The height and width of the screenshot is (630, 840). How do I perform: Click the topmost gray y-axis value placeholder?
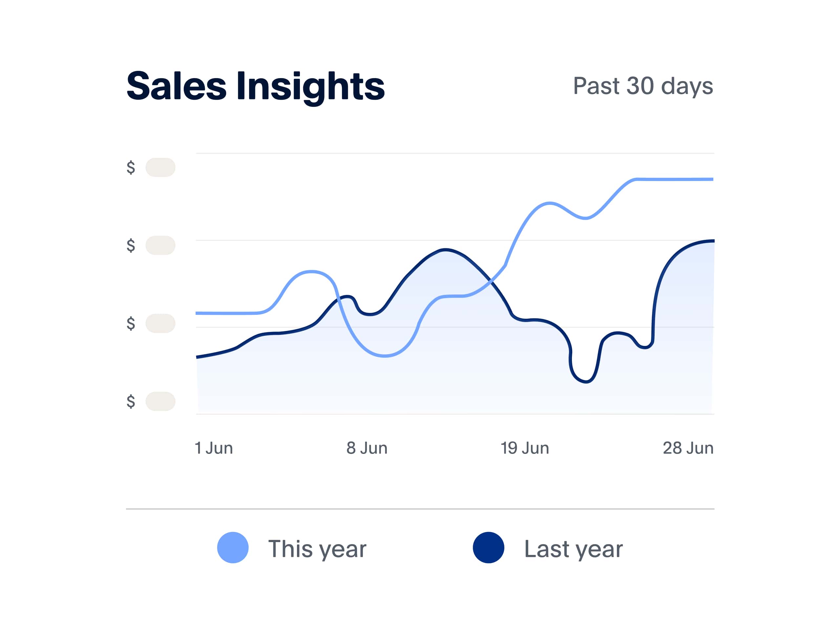(160, 167)
